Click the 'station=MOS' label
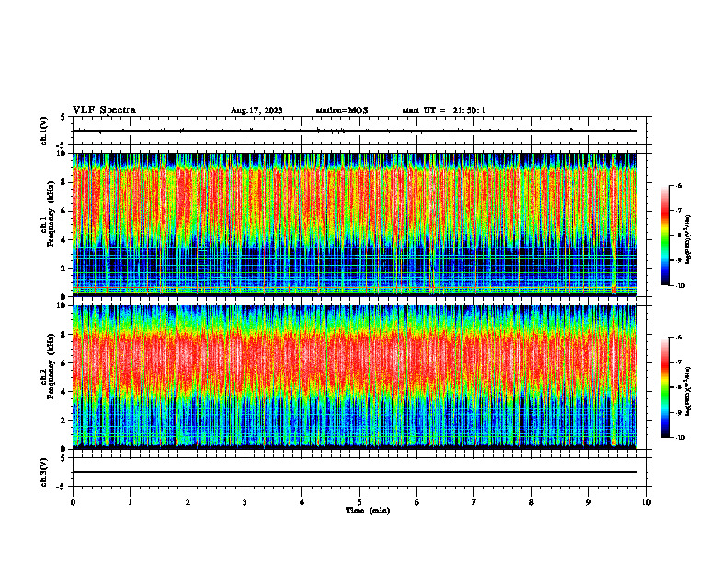728x563 pixels. pos(342,110)
